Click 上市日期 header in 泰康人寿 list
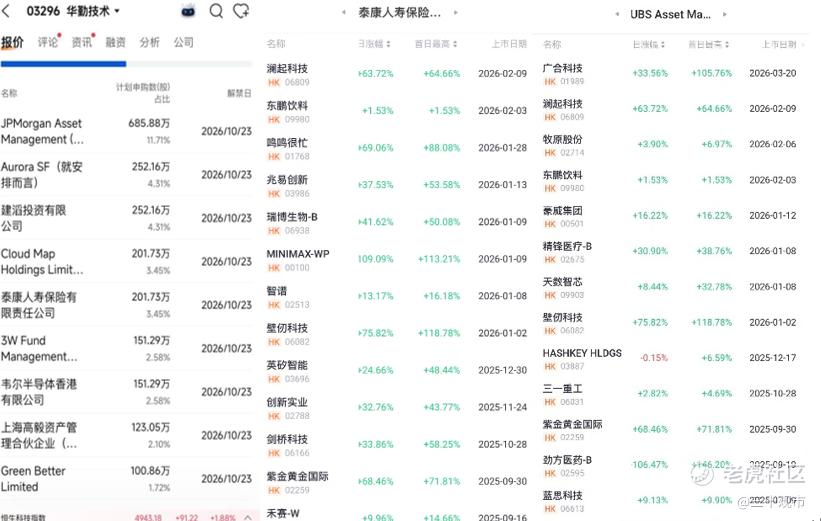 click(x=509, y=44)
